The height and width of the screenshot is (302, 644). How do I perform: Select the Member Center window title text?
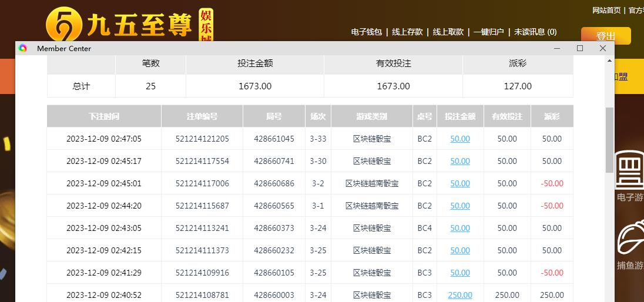(x=64, y=49)
